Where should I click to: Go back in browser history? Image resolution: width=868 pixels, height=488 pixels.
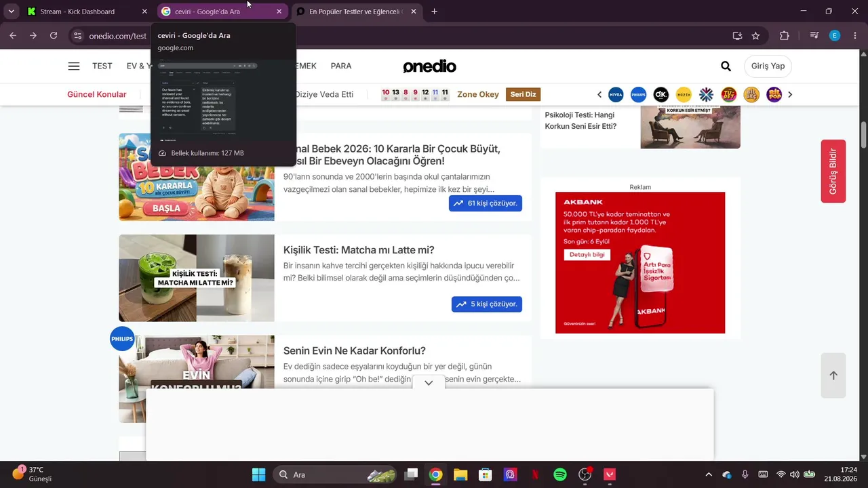click(x=13, y=36)
